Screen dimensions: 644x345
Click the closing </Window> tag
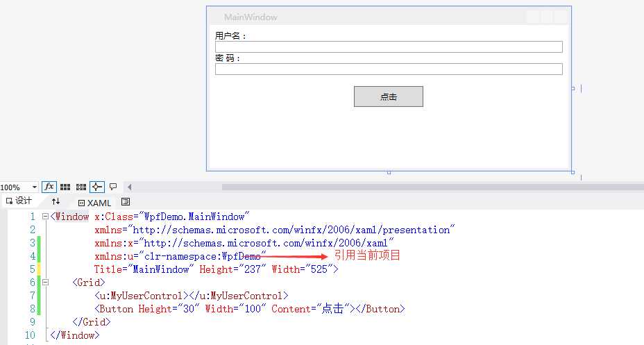click(75, 335)
